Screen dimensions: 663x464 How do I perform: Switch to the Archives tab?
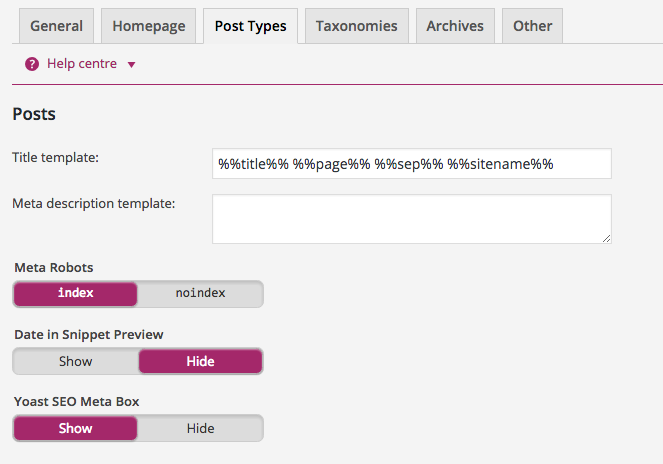coord(455,26)
